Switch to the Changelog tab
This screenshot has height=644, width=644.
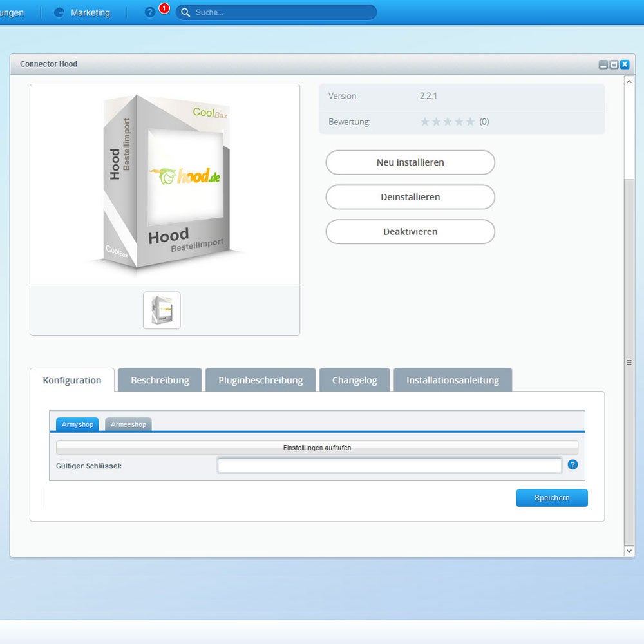pos(354,380)
